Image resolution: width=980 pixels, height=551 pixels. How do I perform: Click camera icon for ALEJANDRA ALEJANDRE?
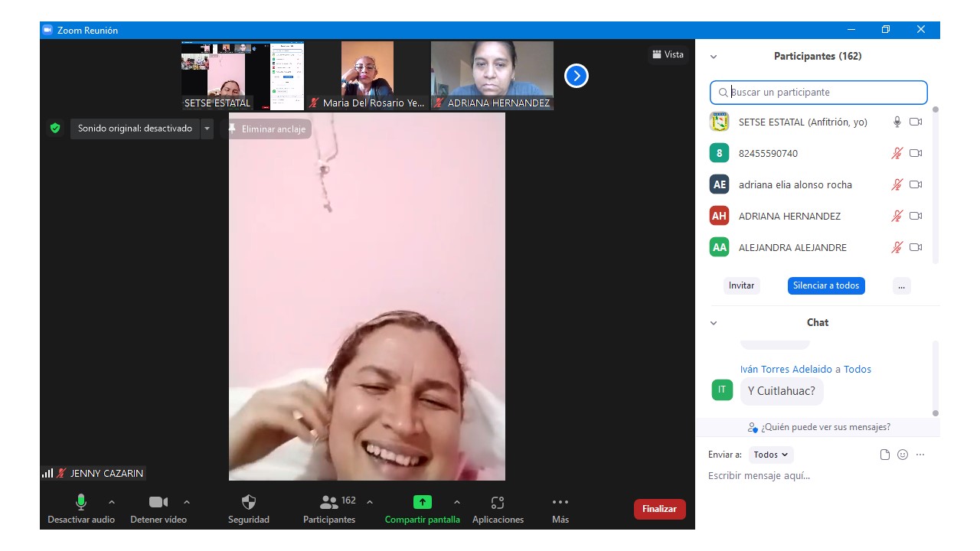click(916, 247)
